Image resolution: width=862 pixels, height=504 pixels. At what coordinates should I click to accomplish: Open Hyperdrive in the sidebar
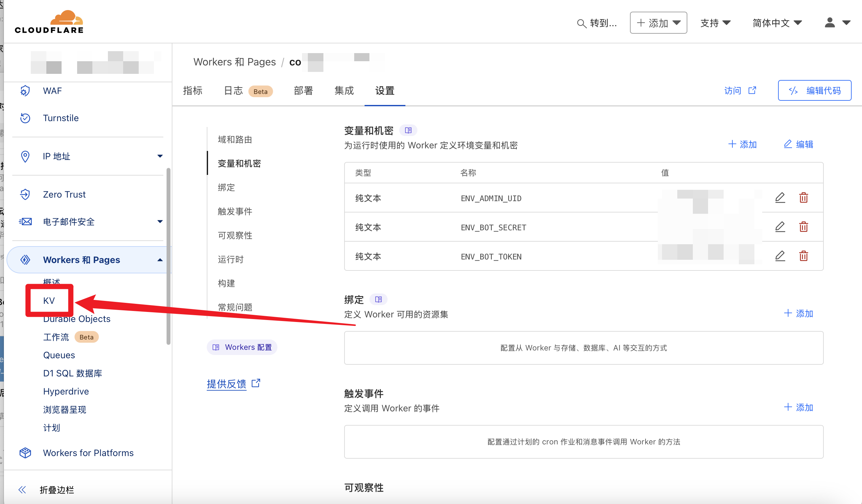click(66, 391)
